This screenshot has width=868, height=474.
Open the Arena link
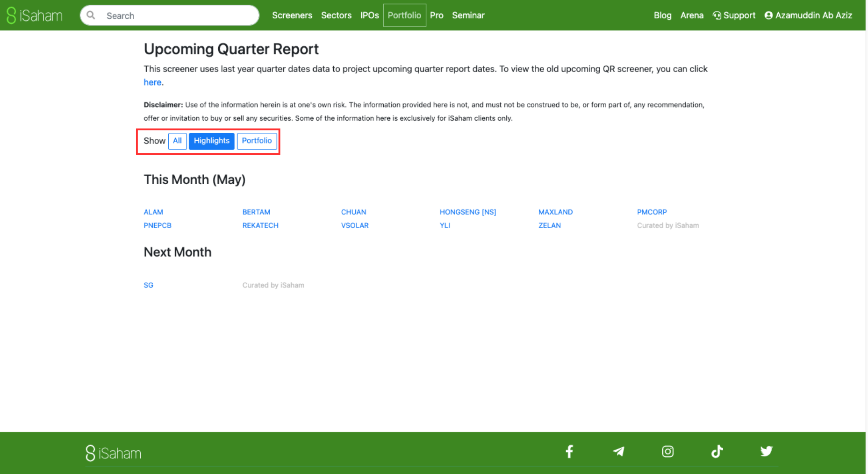(692, 15)
